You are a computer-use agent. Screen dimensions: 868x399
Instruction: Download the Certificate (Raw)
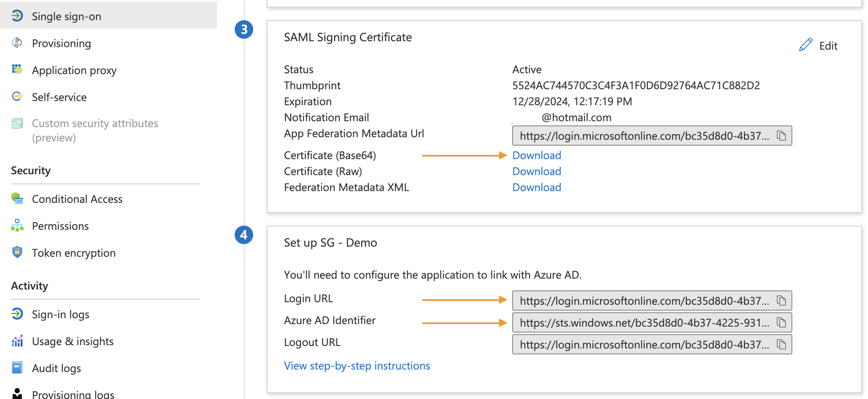pos(537,171)
